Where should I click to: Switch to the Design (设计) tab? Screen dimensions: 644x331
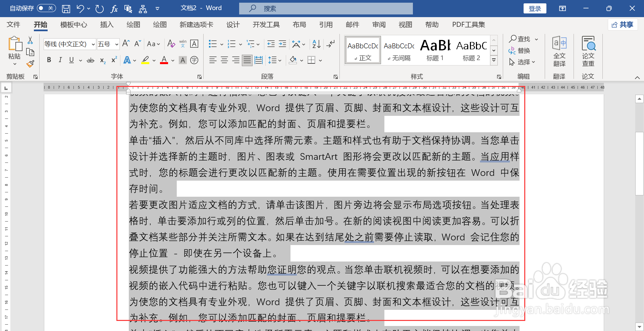tap(233, 25)
